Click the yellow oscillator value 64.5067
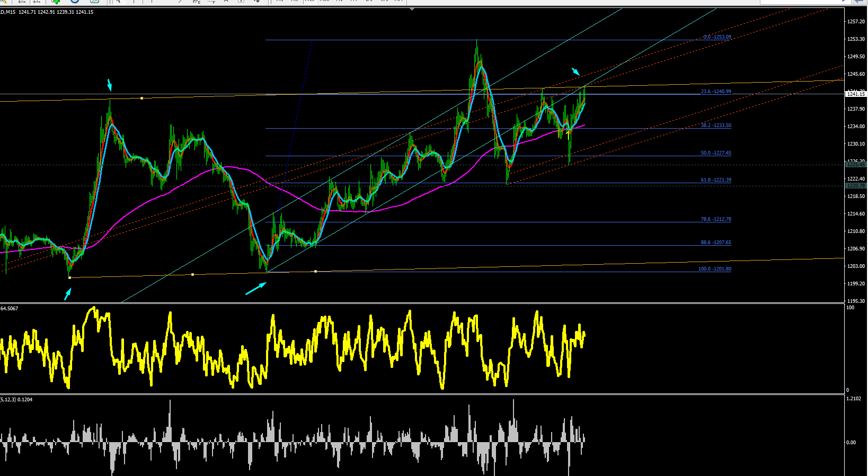Image resolution: width=868 pixels, height=476 pixels. pyautogui.click(x=10, y=309)
